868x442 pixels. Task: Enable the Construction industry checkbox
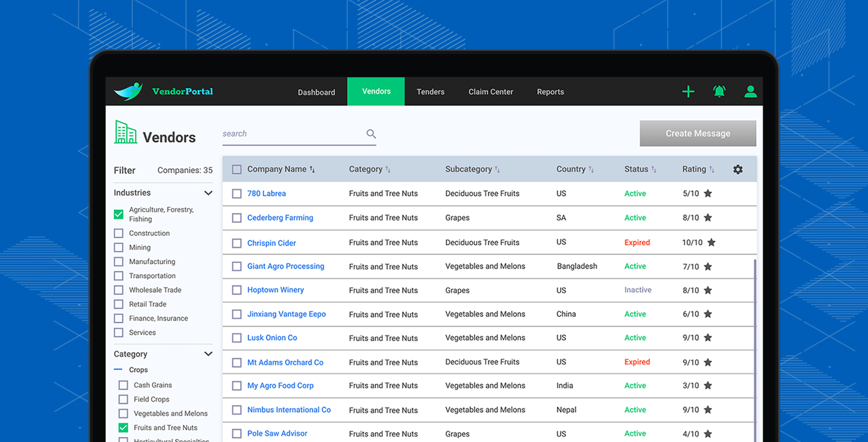[119, 233]
